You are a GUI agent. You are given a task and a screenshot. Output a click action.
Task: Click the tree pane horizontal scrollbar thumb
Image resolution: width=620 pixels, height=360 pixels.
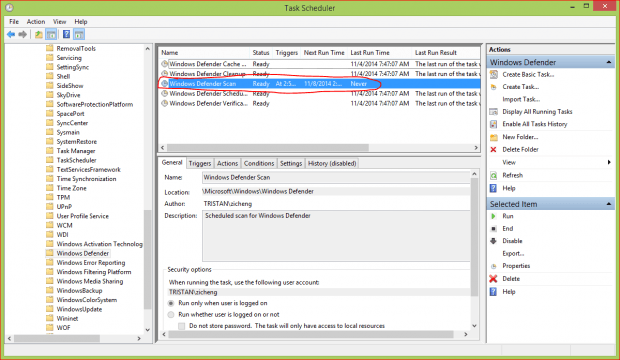click(57, 339)
